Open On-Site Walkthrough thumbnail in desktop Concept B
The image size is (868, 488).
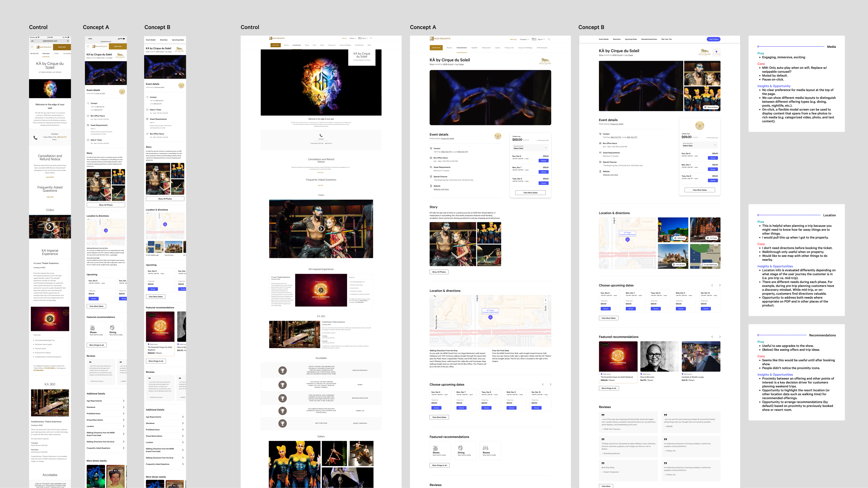tap(705, 256)
